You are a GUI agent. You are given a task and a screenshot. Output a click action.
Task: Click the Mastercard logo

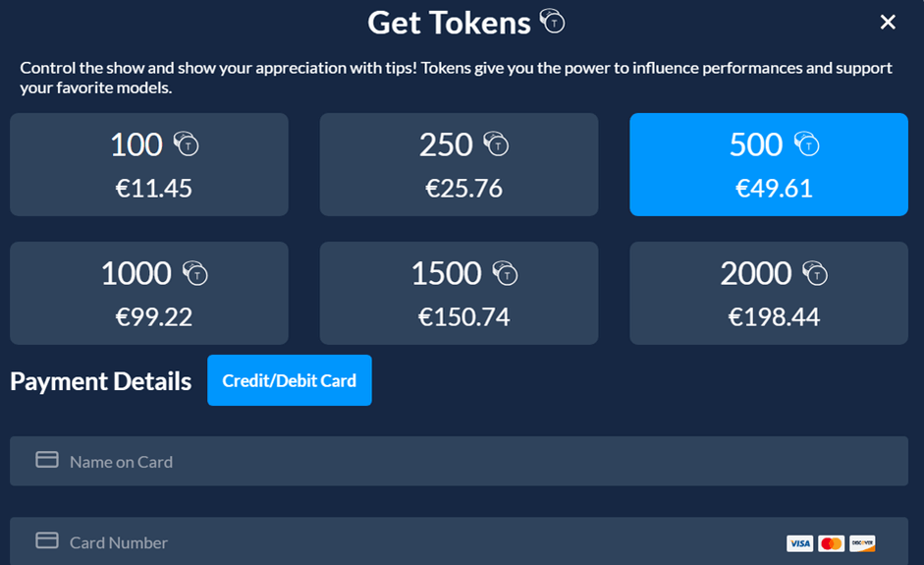tap(831, 543)
